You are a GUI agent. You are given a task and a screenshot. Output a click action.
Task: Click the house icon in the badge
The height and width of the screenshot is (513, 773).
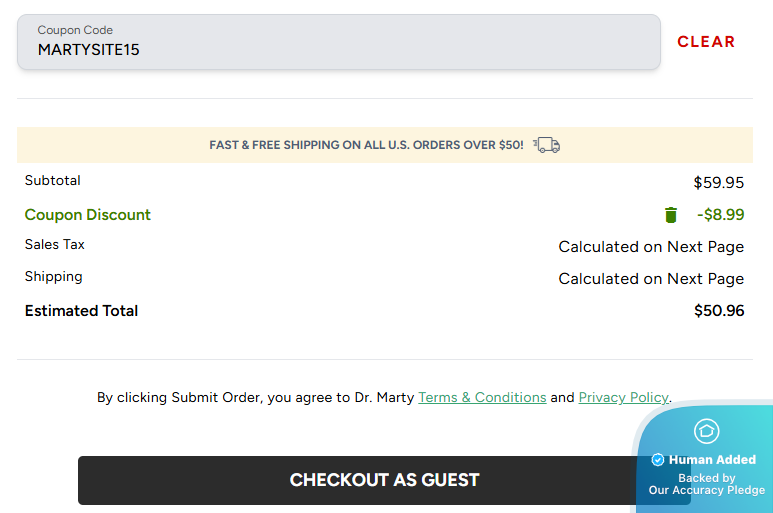707,431
